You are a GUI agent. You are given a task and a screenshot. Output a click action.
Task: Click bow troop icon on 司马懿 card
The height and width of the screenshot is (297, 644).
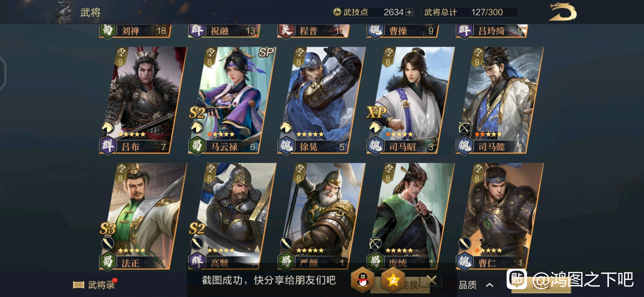(464, 127)
